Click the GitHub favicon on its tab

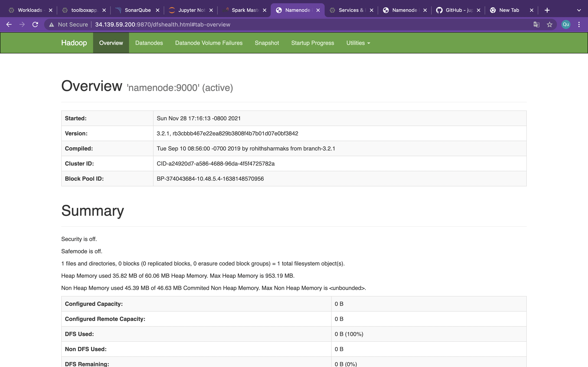439,10
